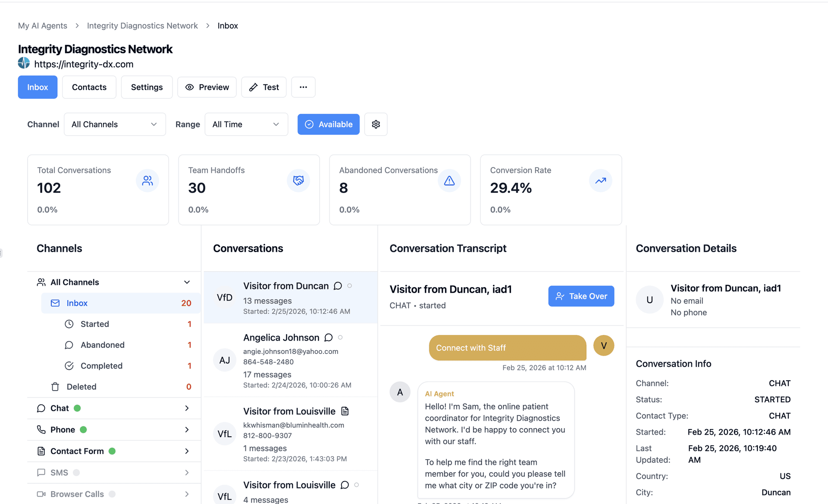Click the Test button
Screen dimensions: 828x504
[264, 87]
